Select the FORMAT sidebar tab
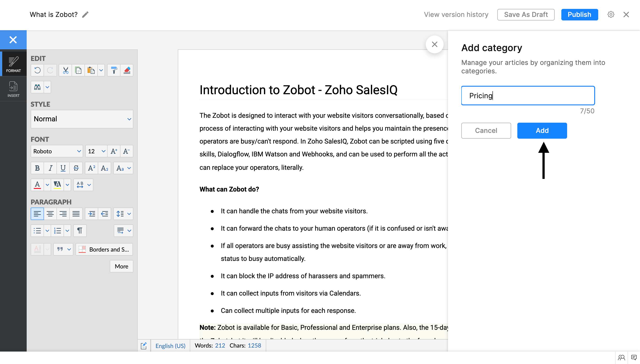Image resolution: width=640 pixels, height=364 pixels. 13,64
